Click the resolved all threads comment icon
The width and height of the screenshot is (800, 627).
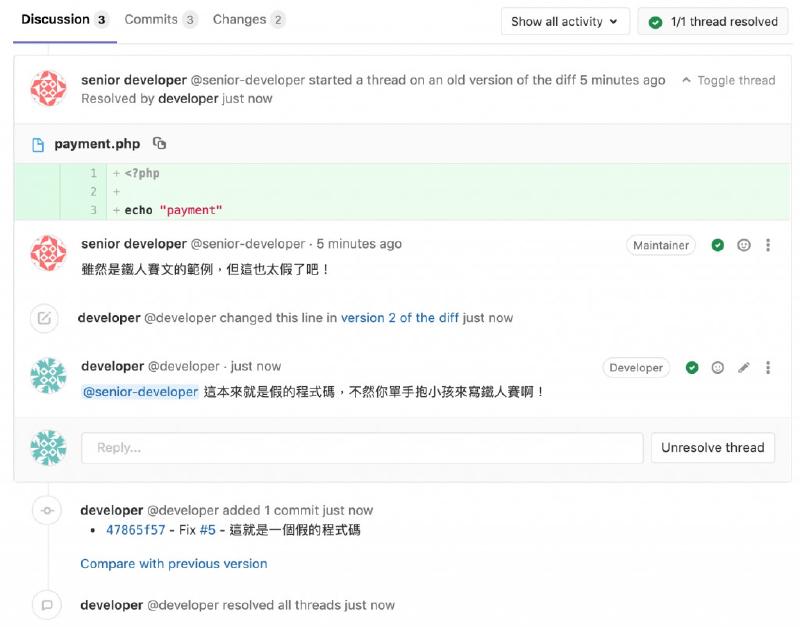pos(47,605)
